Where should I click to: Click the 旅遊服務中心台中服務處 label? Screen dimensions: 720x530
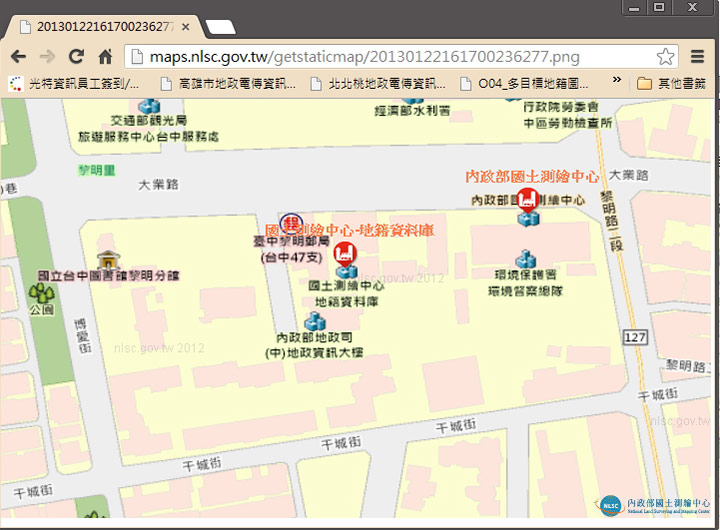tap(148, 137)
